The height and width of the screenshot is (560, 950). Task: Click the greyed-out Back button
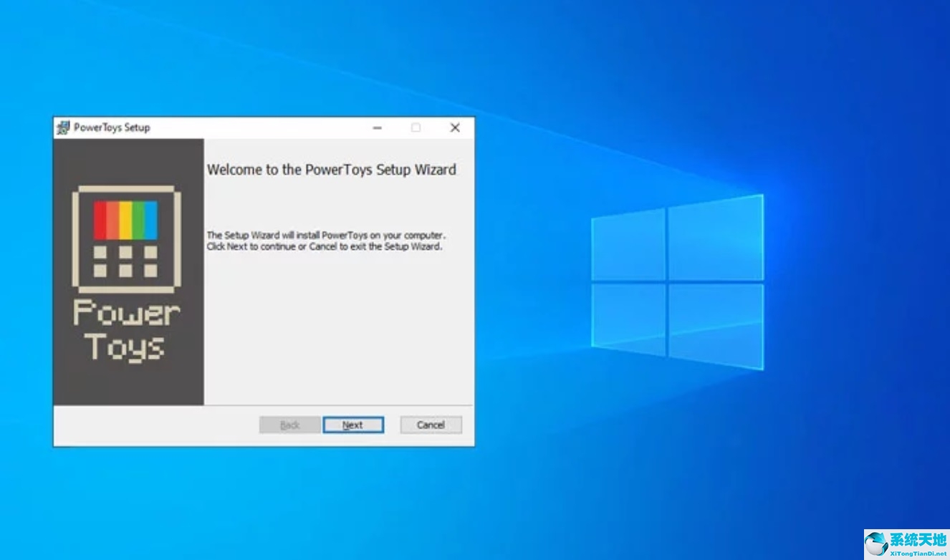point(289,425)
